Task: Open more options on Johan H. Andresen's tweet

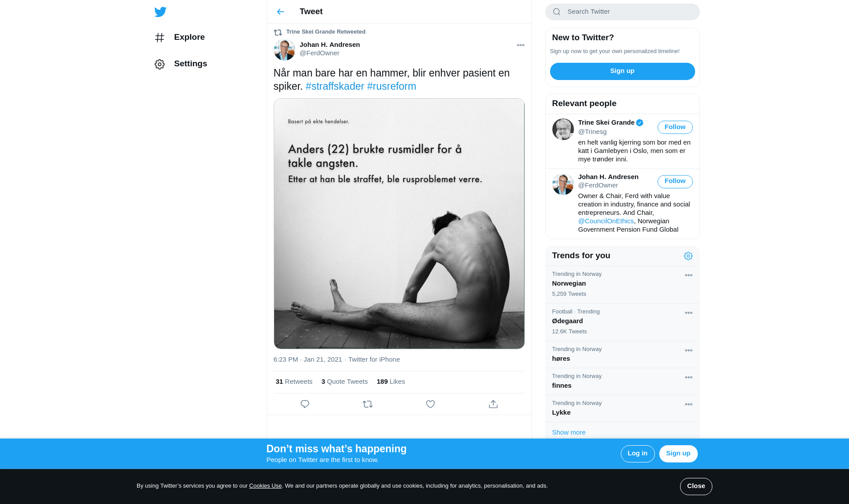Action: point(520,45)
